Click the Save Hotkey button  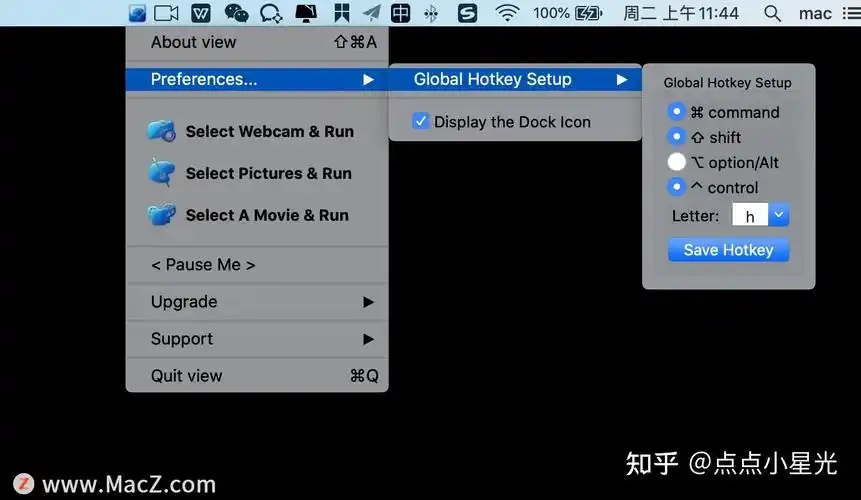tap(728, 250)
